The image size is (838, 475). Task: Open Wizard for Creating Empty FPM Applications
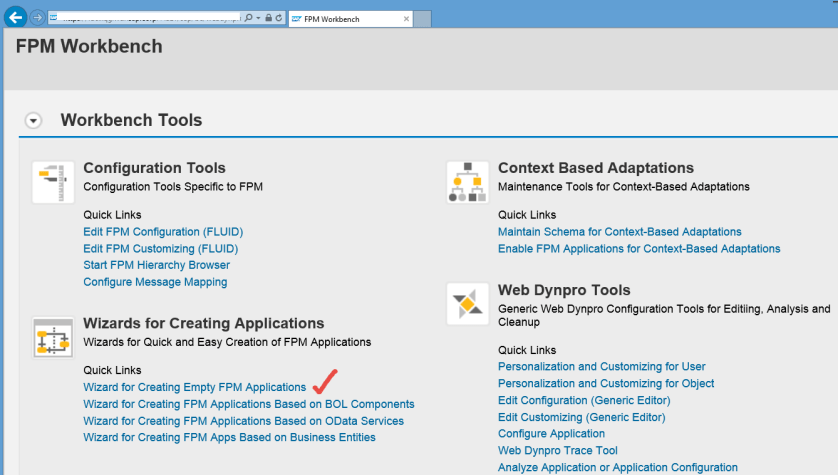pyautogui.click(x=194, y=387)
